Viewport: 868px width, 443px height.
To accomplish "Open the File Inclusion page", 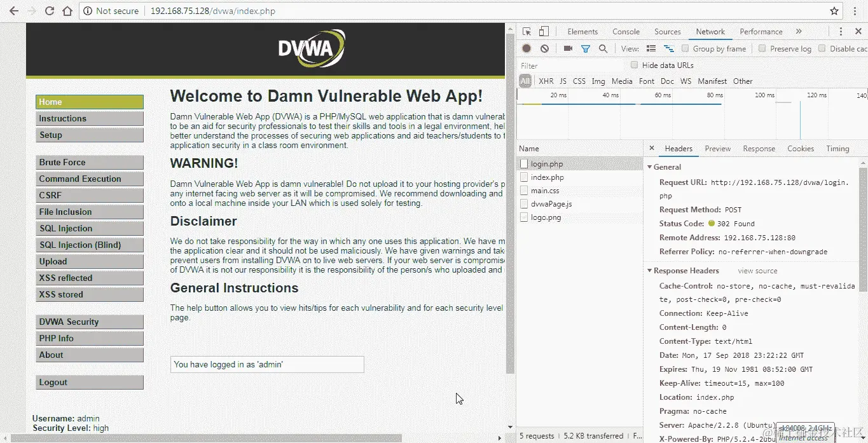I will click(x=90, y=212).
